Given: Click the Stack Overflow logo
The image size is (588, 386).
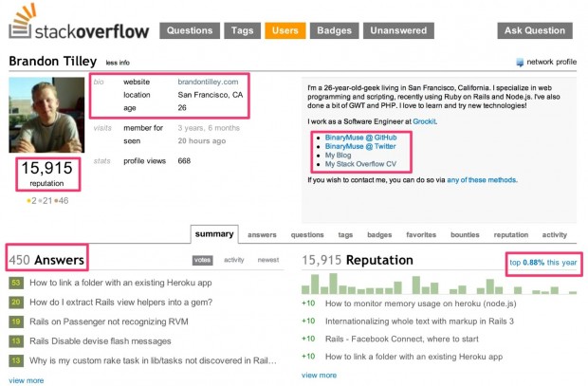Looking at the screenshot, I should pos(79,23).
